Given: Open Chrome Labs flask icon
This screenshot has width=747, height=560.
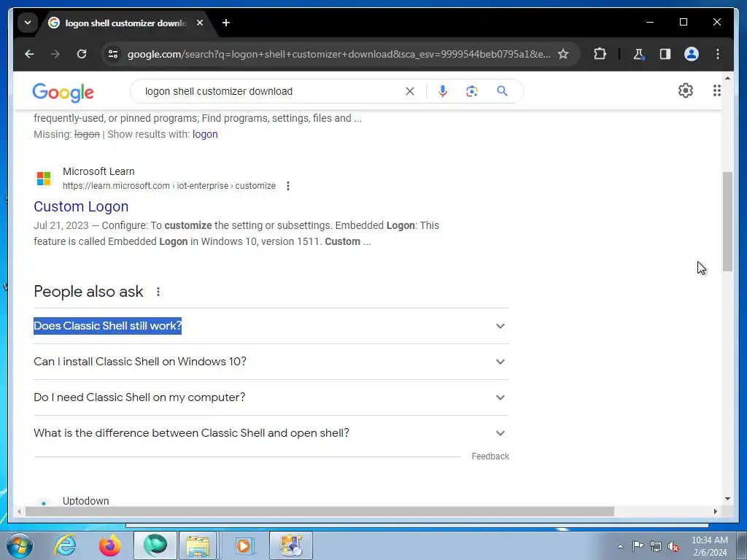Looking at the screenshot, I should 639,54.
